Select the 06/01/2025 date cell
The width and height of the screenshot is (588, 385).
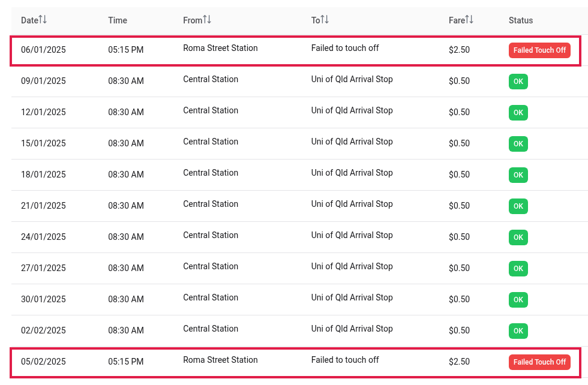click(x=43, y=50)
